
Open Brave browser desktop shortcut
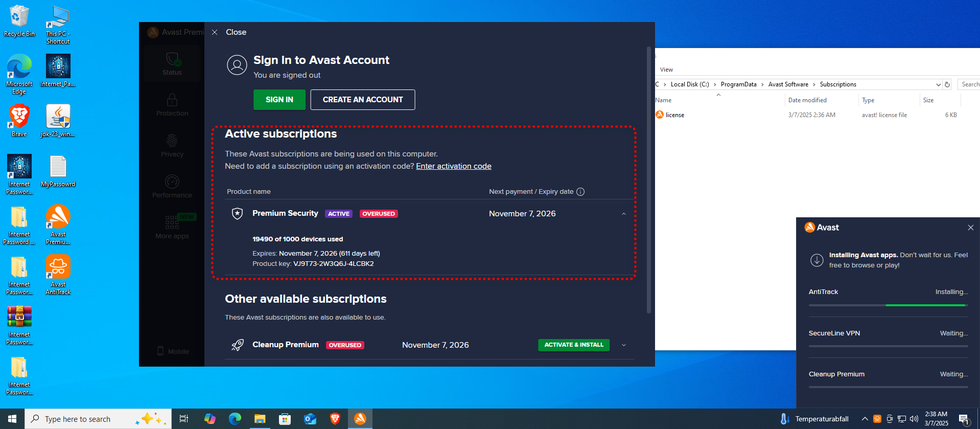tap(19, 121)
